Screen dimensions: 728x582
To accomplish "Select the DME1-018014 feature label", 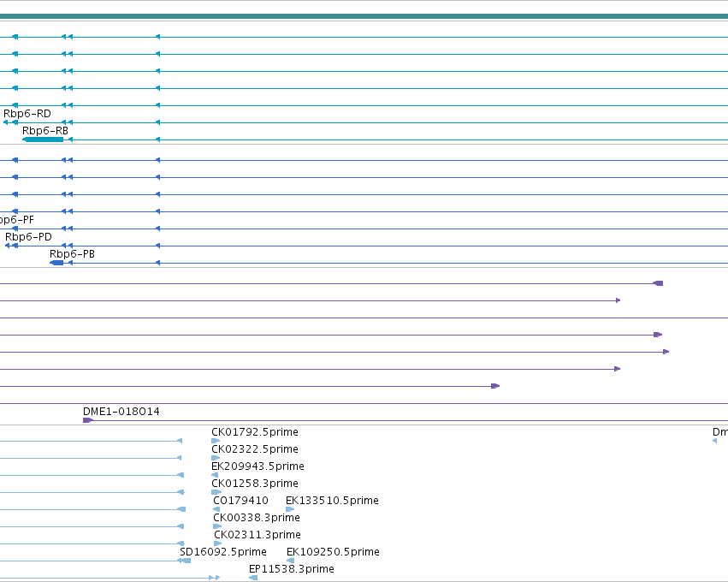I will pos(121,412).
